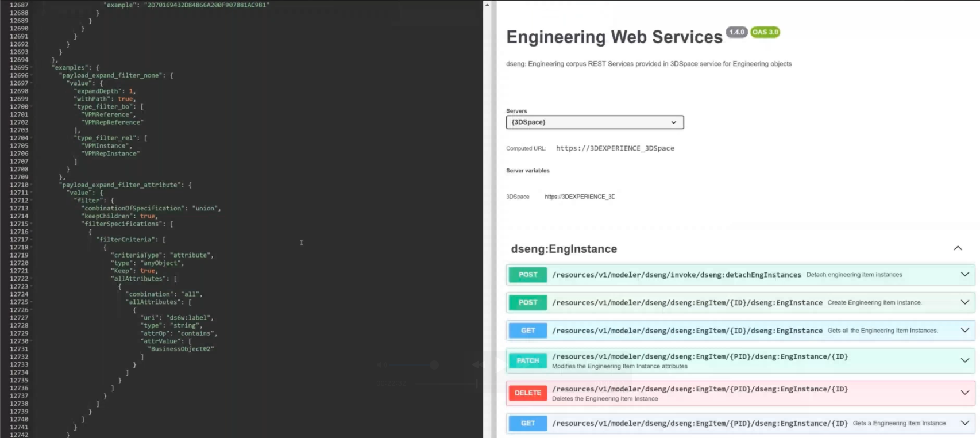Expand the DELETE EngInstance operation arrow
The width and height of the screenshot is (980, 438).
[x=964, y=393]
